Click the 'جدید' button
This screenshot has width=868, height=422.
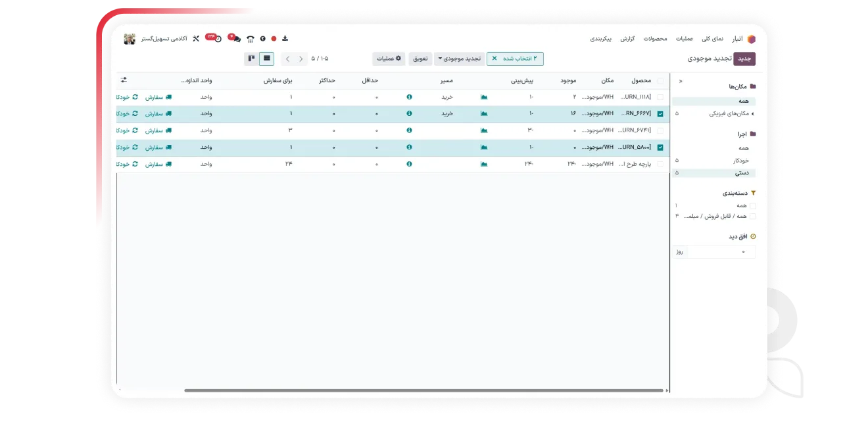pos(744,59)
